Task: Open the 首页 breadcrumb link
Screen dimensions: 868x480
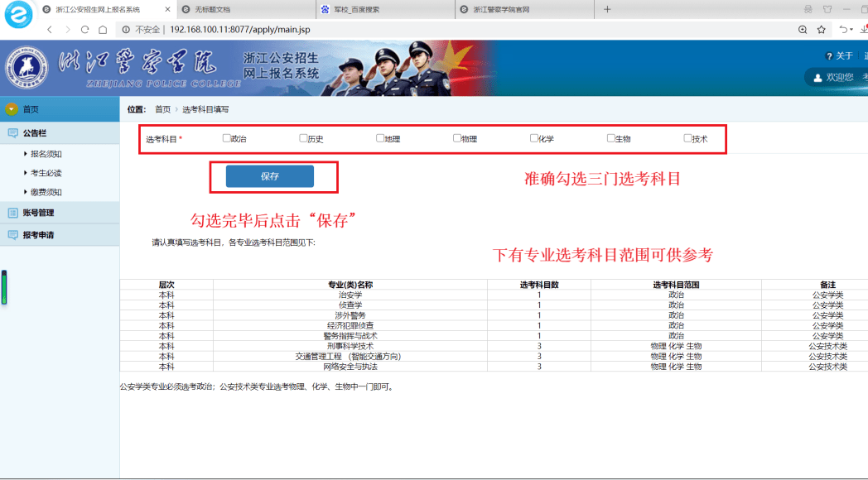Action: 162,108
